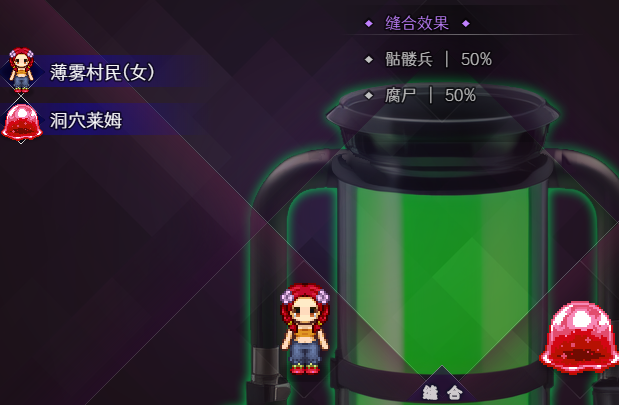Image resolution: width=619 pixels, height=405 pixels.
Task: Select the 薄雾村民(女) name entry
Action: [102, 73]
